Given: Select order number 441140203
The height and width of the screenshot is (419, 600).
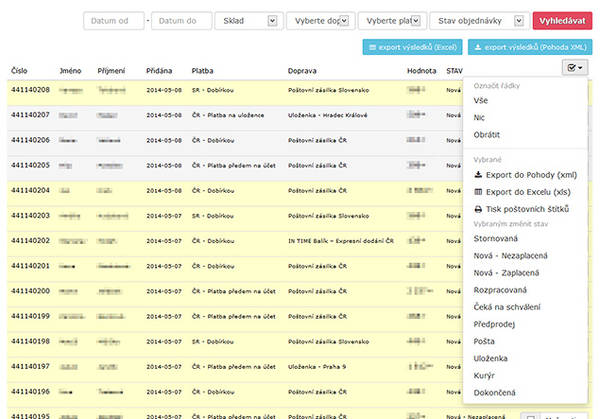Looking at the screenshot, I should (30, 215).
